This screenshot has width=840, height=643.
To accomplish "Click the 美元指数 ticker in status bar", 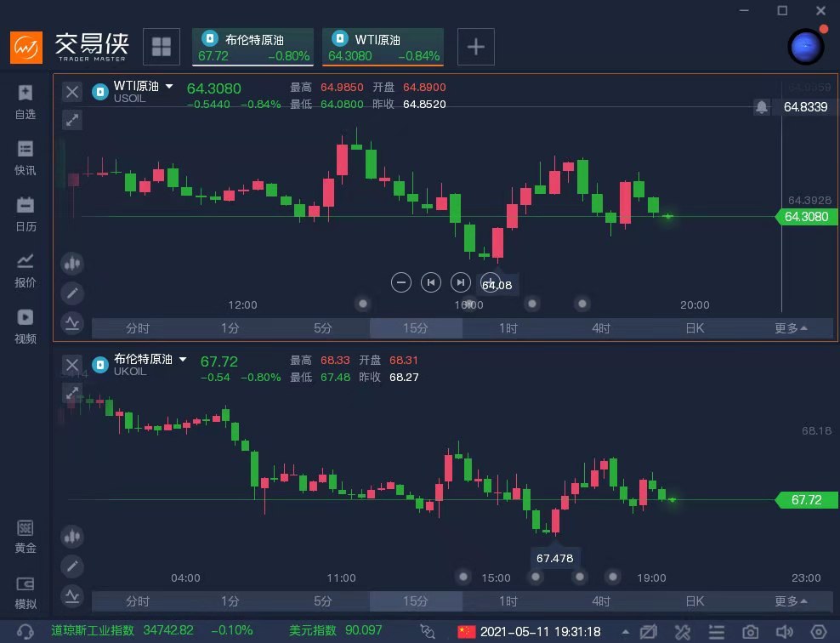I will pyautogui.click(x=335, y=630).
